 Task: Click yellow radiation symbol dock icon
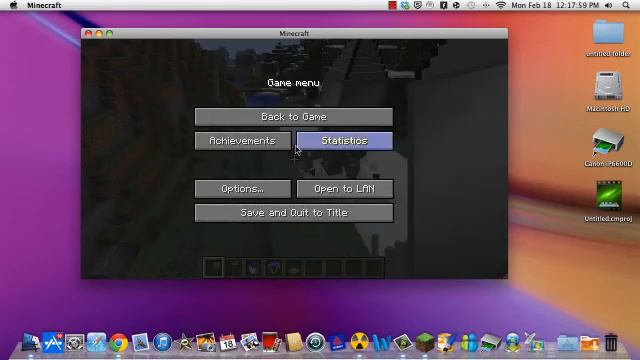(359, 342)
